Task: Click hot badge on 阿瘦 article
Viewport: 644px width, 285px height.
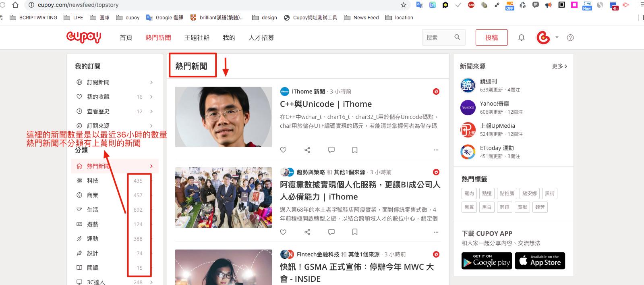Action: tap(436, 172)
